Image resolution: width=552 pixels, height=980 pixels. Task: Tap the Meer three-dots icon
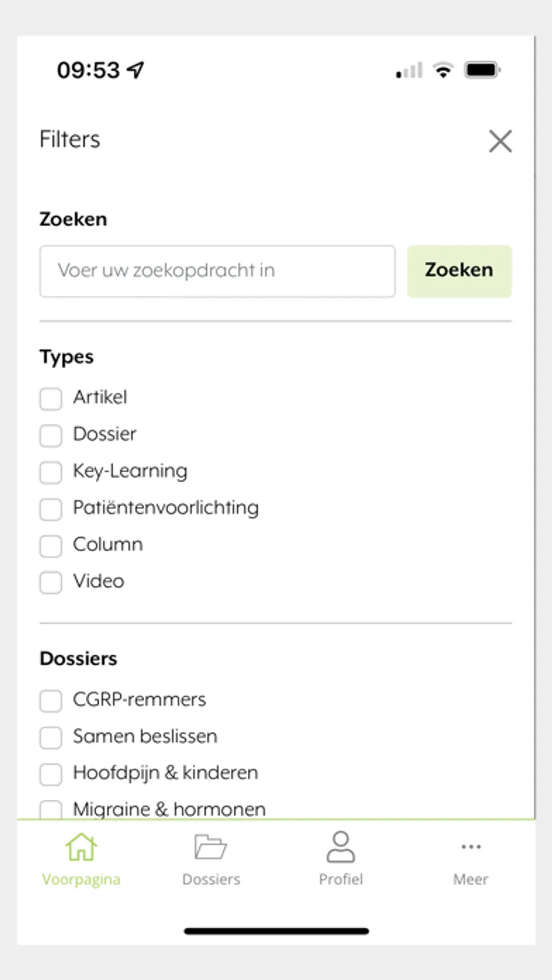(470, 847)
